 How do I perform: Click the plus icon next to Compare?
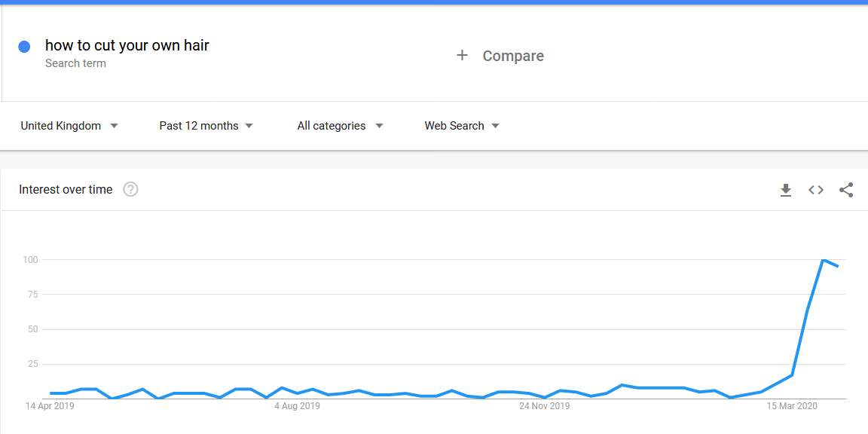point(463,56)
